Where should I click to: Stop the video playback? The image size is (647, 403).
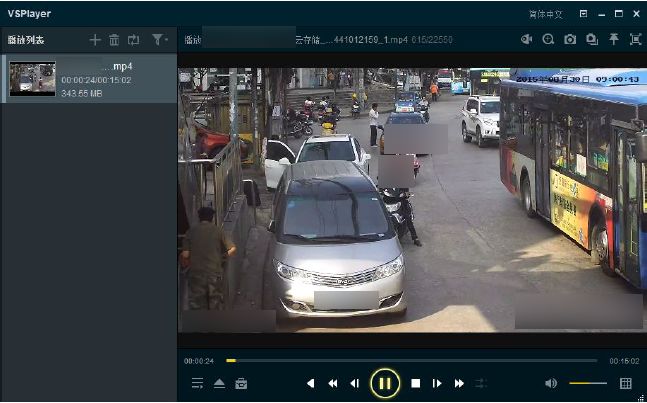(415, 383)
